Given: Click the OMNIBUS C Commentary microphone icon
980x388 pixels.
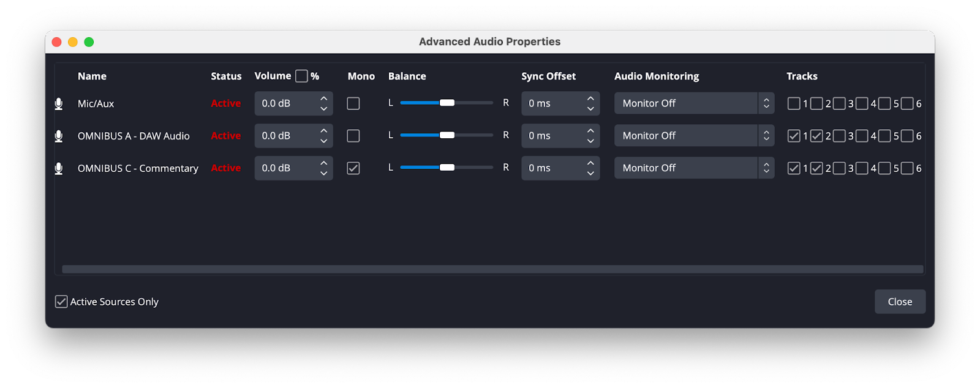Looking at the screenshot, I should [59, 168].
